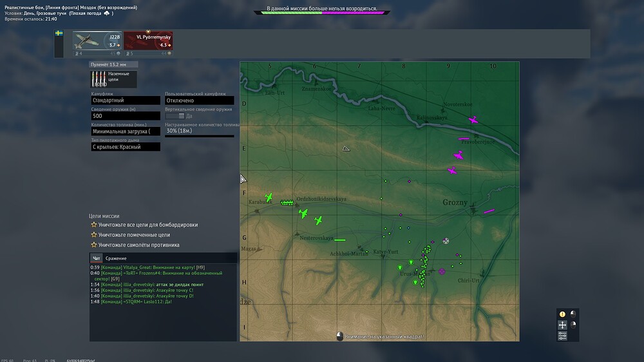Viewport: 644px width, 362px height.
Task: Open fuel amount dropdown Минимальная загрузка
Action: tap(126, 131)
